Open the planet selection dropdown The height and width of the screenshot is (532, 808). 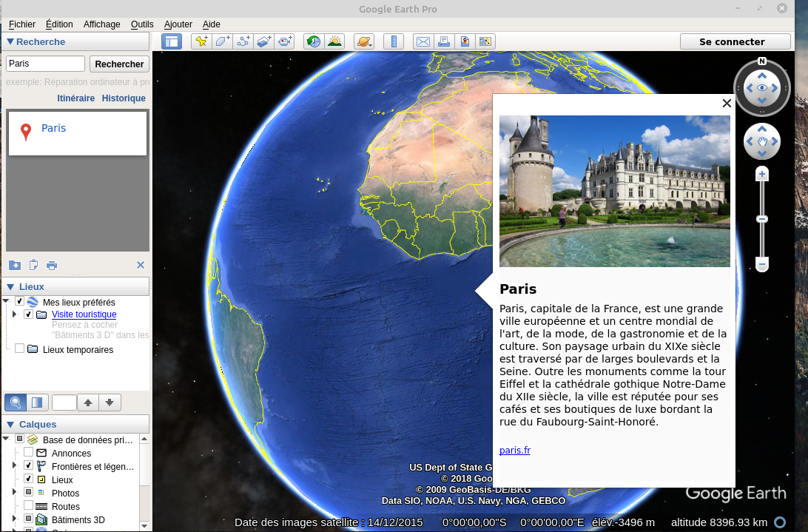(364, 42)
